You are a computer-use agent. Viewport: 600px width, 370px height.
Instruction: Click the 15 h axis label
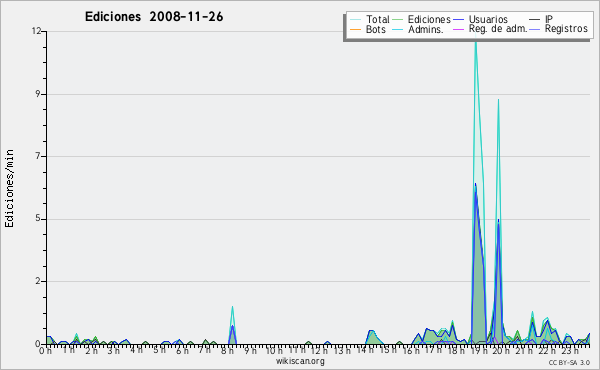(x=388, y=350)
